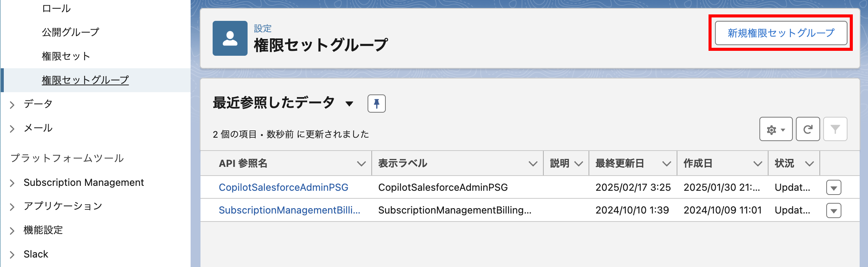This screenshot has height=267, width=868.
Task: Open the 最近参照したデータ list view picker
Action: coord(349,104)
